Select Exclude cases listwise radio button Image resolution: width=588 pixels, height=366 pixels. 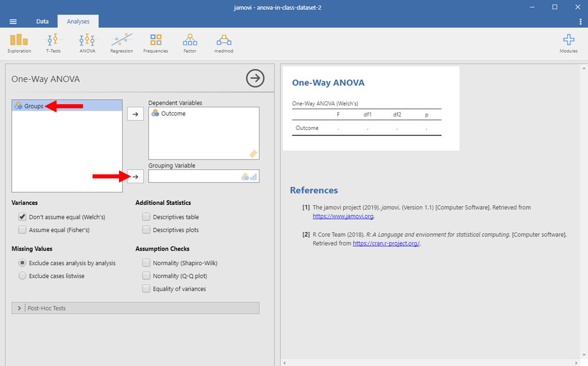(22, 276)
